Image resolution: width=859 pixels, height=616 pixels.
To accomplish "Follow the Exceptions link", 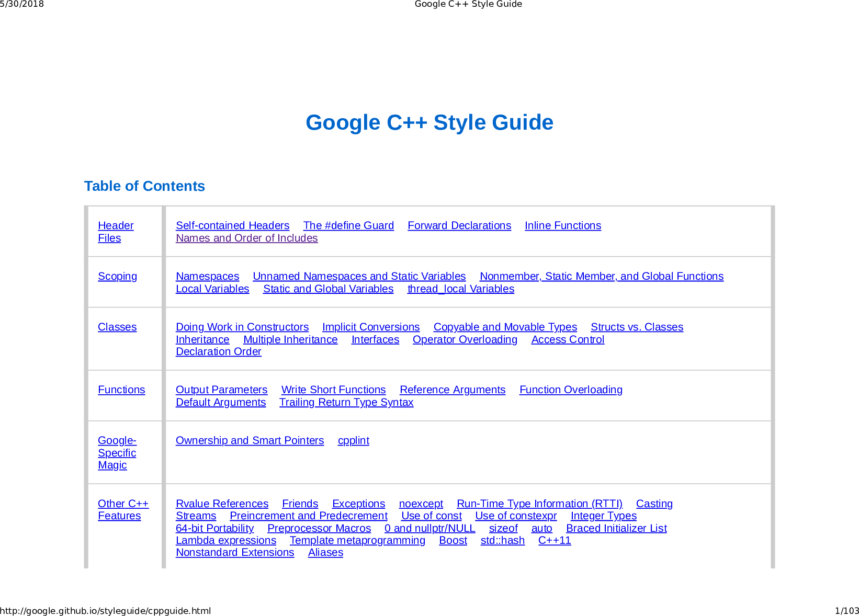I will pyautogui.click(x=358, y=504).
